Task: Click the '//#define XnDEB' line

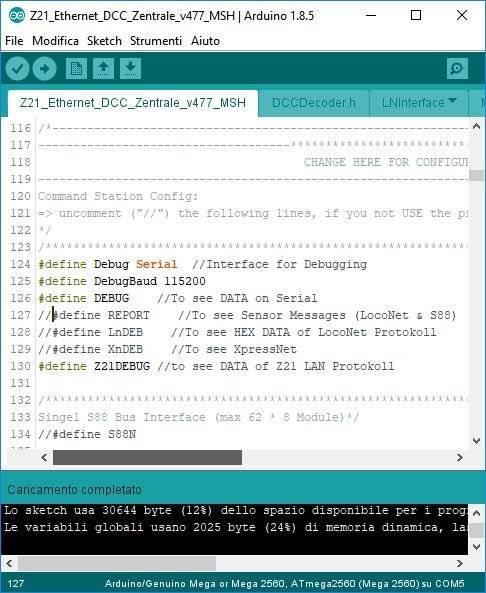Action: [x=168, y=349]
